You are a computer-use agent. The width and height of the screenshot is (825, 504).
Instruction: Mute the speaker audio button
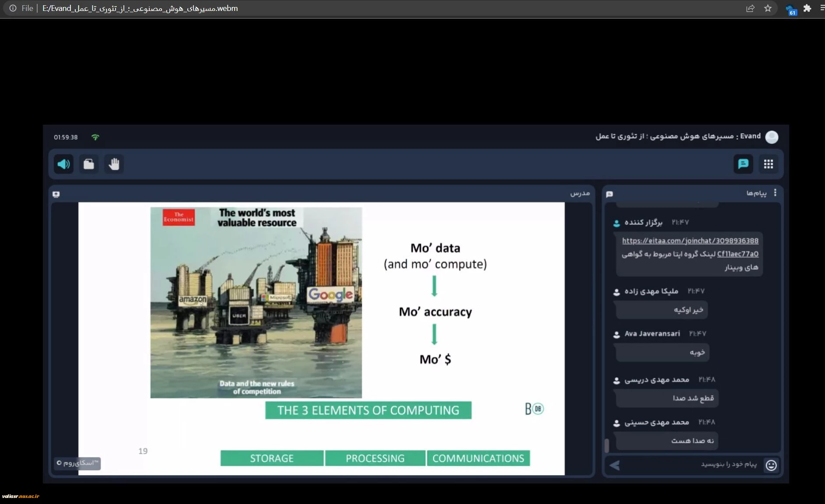click(x=64, y=164)
